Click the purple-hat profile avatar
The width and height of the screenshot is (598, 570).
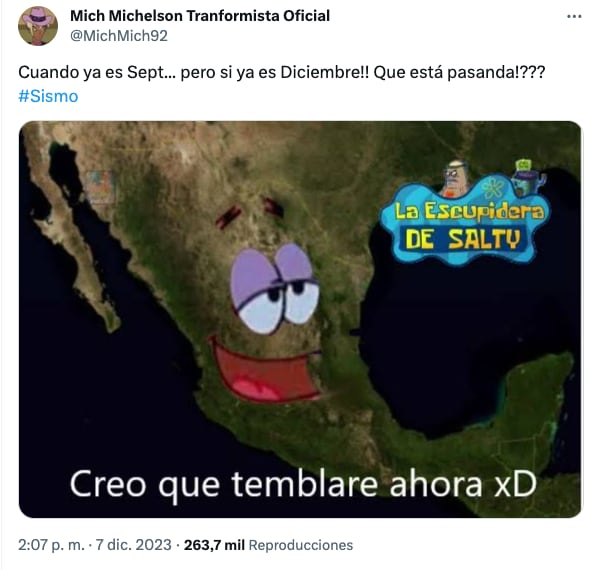point(38,26)
